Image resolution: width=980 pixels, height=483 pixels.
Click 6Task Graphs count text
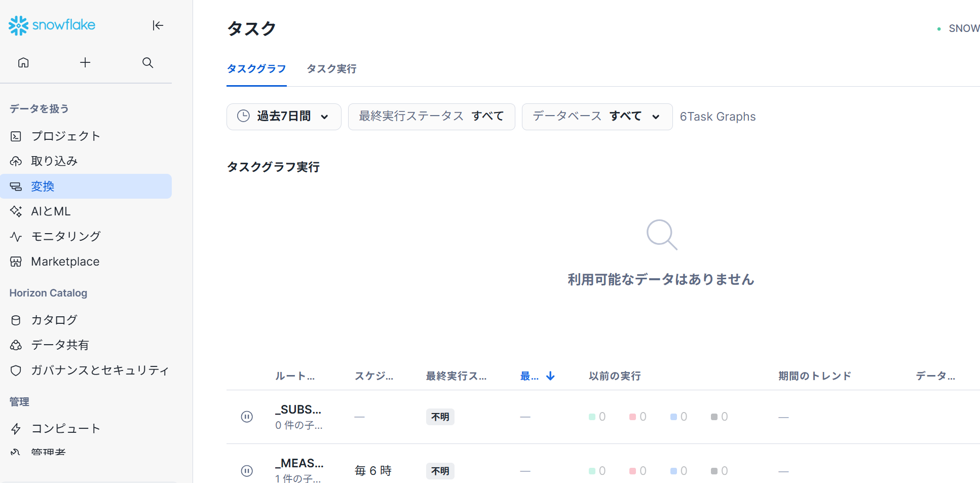[x=718, y=117]
